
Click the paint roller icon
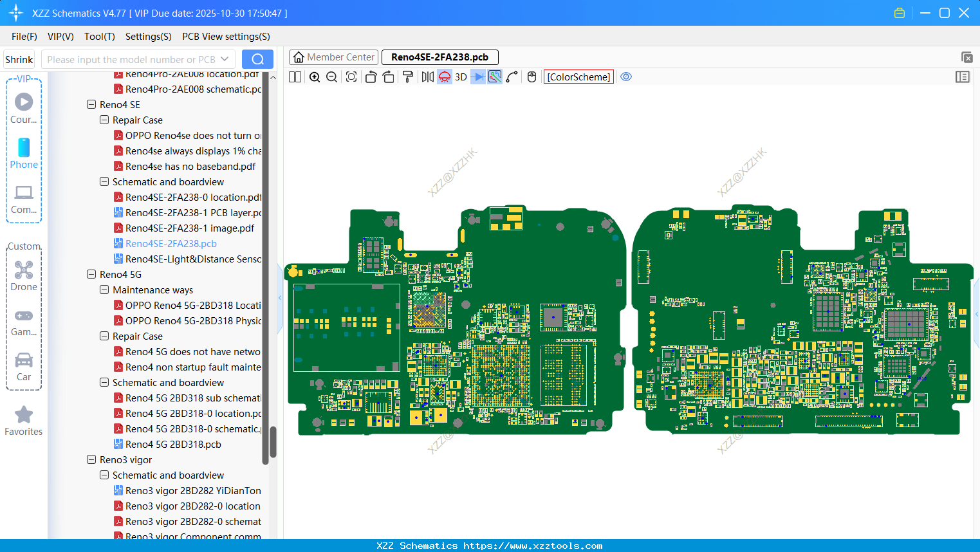coord(408,77)
